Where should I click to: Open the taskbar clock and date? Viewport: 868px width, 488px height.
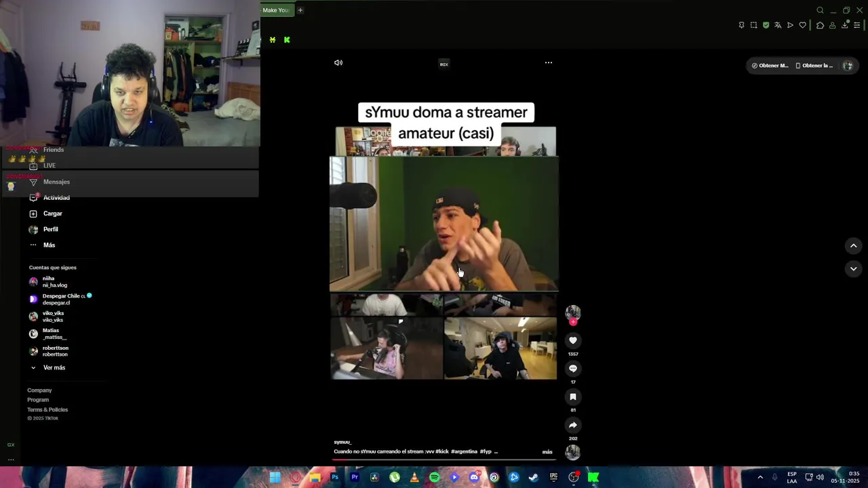click(x=846, y=477)
